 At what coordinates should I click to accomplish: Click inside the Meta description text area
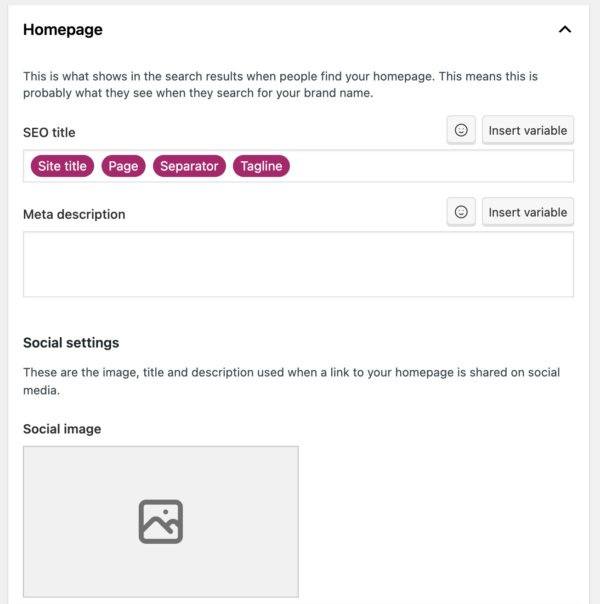pos(298,264)
